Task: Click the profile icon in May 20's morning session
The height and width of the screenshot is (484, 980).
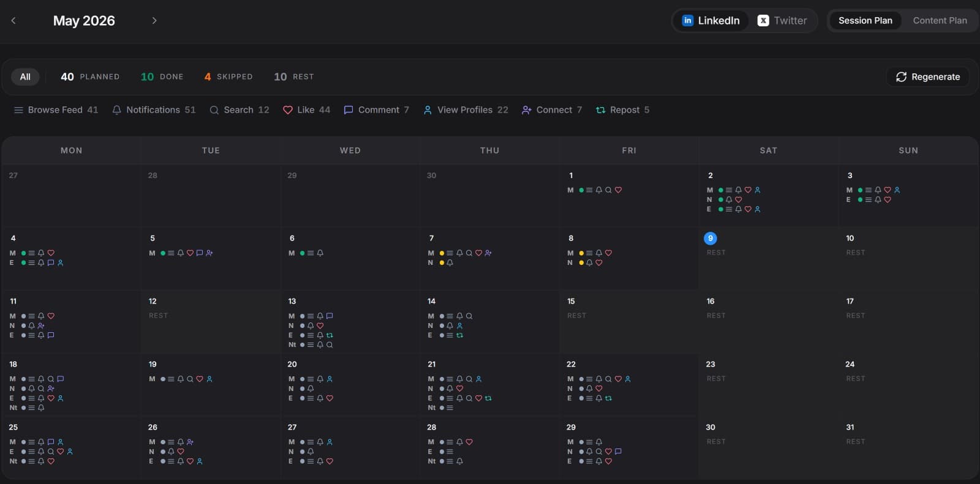Action: (330, 379)
